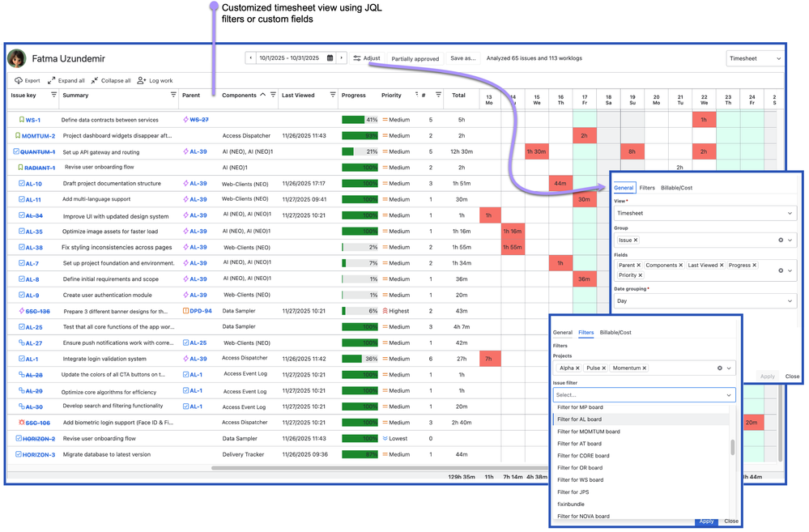The image size is (809, 532).
Task: Open parent link DPD-94
Action: pos(201,311)
